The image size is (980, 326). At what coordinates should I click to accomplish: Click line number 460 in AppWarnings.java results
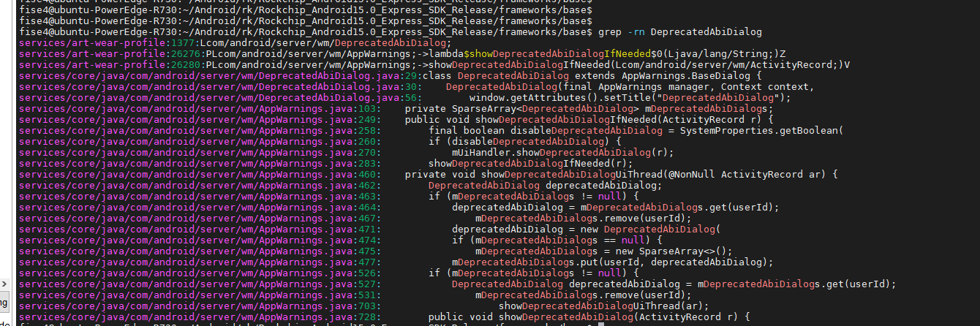point(368,175)
